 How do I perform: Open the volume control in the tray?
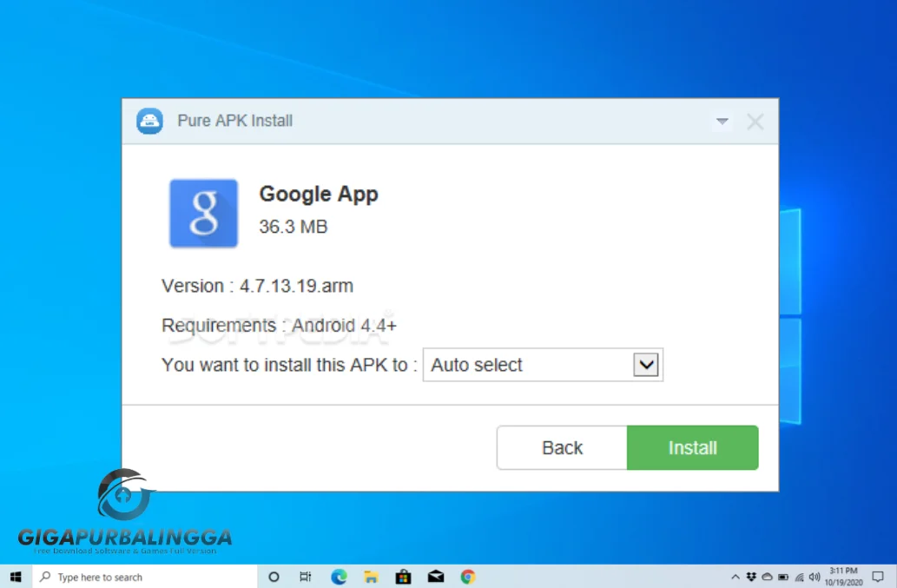[x=815, y=576]
